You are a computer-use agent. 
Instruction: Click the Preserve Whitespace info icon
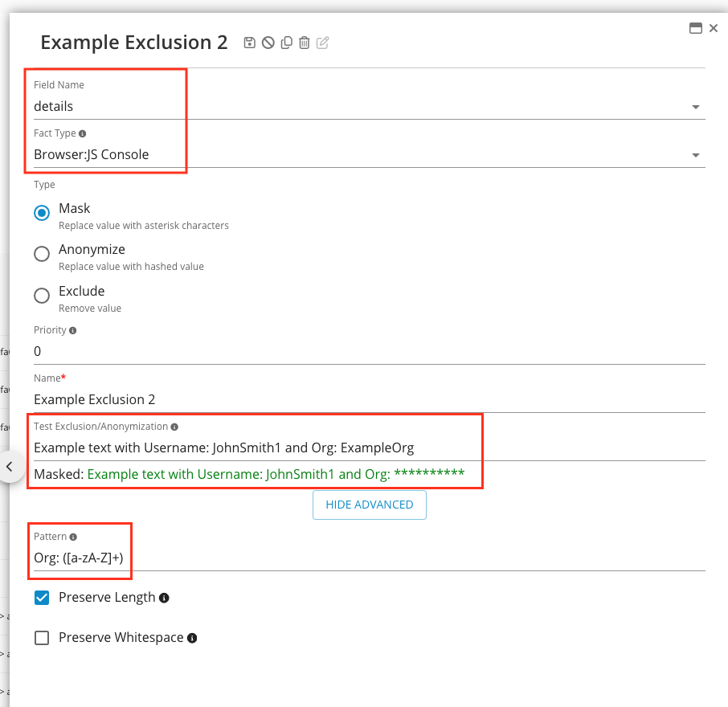pyautogui.click(x=192, y=638)
